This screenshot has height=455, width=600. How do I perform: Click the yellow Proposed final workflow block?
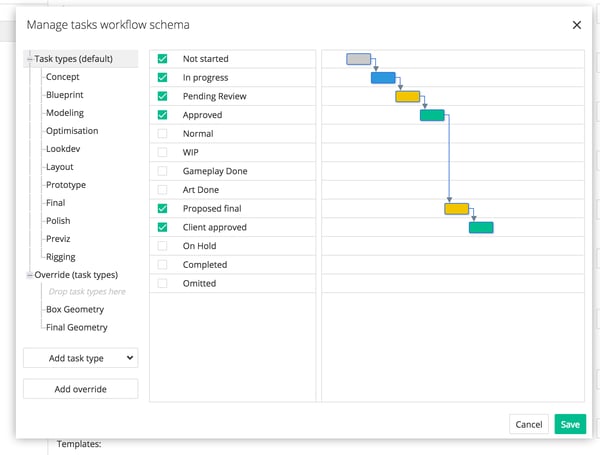[456, 209]
